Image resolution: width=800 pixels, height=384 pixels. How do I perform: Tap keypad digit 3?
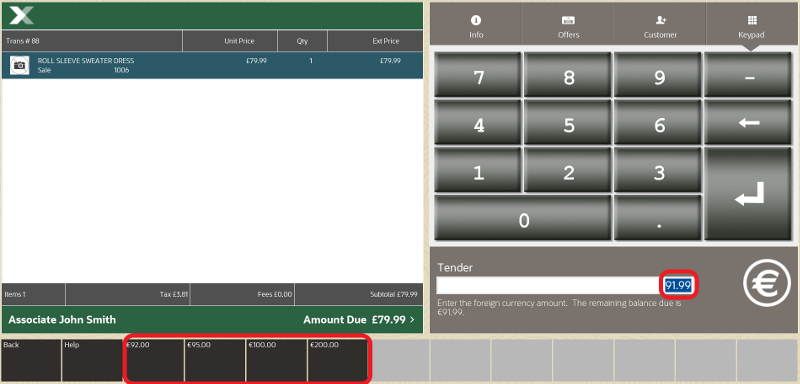658,170
